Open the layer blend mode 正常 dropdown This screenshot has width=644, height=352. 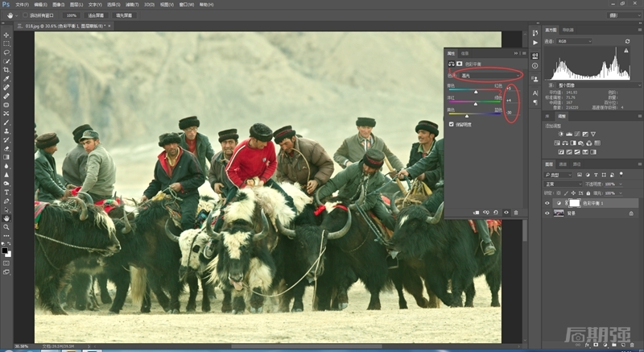[563, 184]
